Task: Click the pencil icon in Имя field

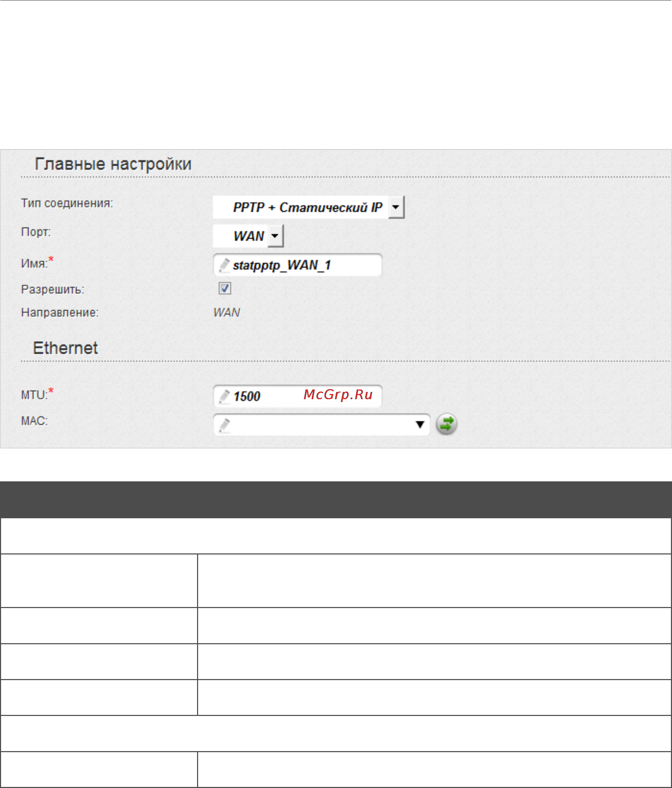Action: click(225, 266)
